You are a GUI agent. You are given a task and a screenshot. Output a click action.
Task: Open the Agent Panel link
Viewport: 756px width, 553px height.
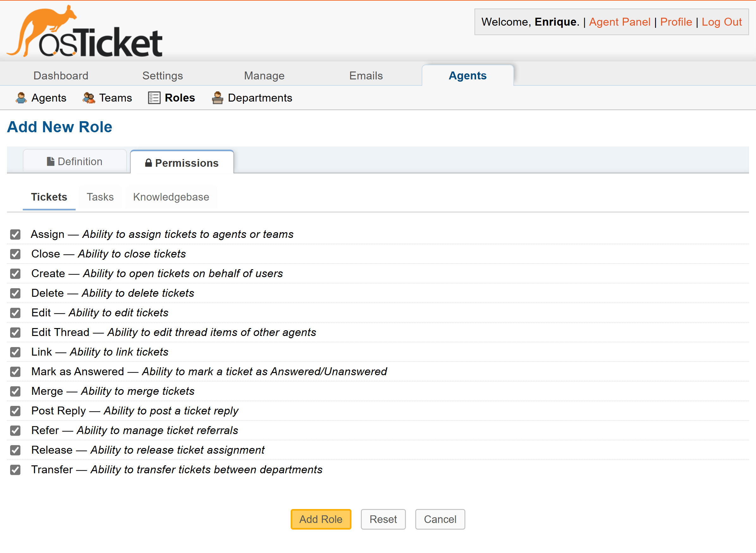pyautogui.click(x=619, y=22)
